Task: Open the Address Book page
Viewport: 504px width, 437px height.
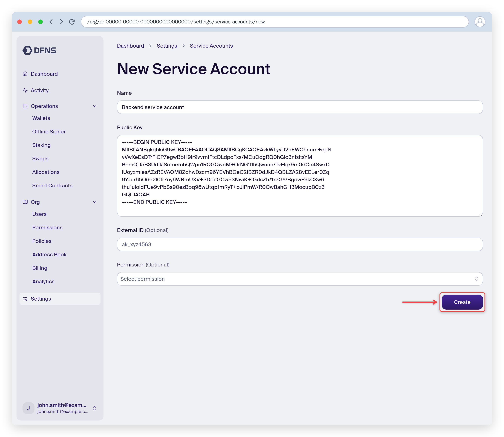Action: [x=49, y=254]
